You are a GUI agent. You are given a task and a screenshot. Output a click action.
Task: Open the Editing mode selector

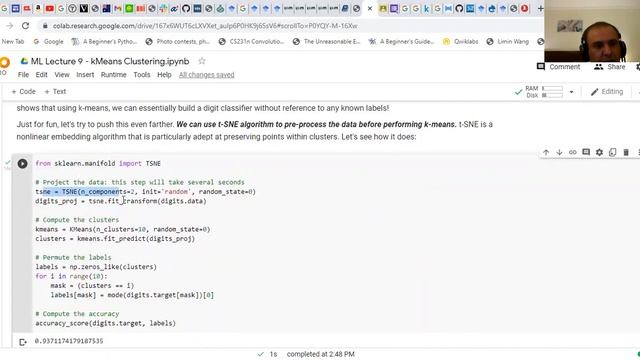point(607,92)
